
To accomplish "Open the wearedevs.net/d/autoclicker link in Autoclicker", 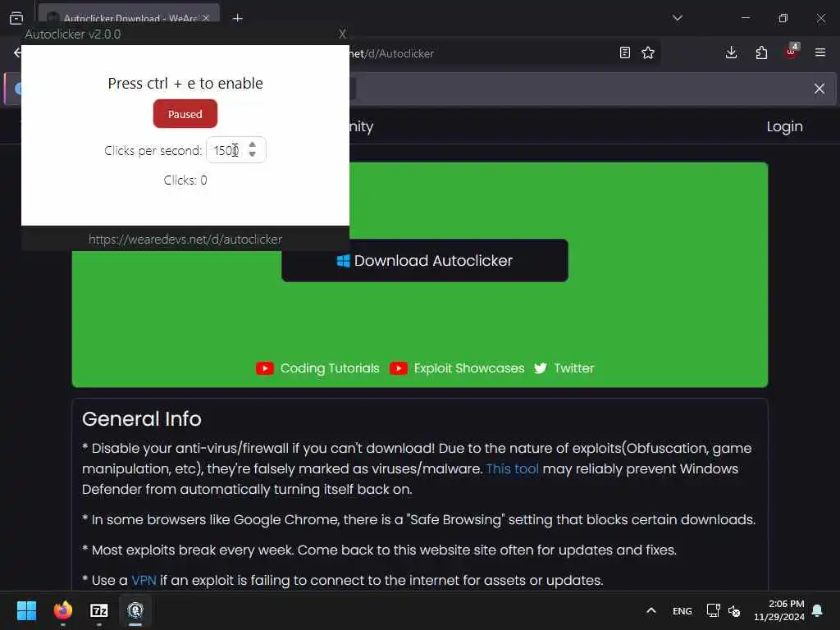I will [185, 240].
